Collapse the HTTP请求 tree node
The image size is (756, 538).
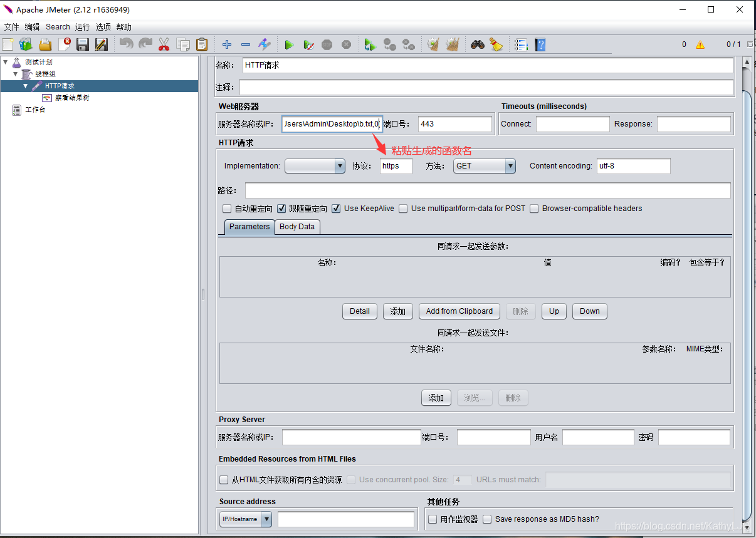coord(26,86)
